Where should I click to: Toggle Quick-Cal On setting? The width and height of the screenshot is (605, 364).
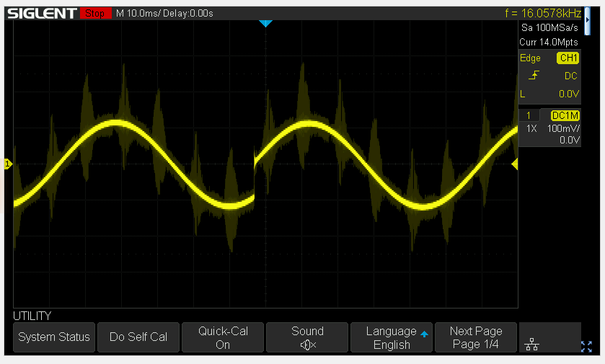(223, 337)
